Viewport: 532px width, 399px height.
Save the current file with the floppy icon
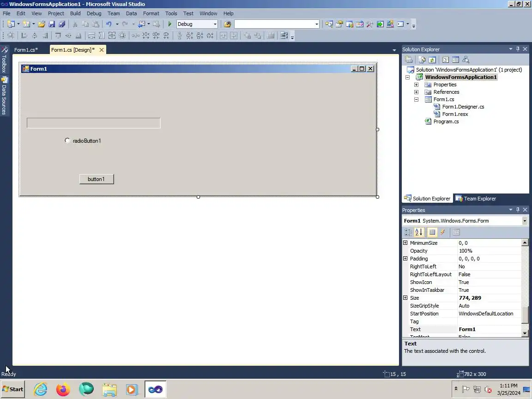point(52,24)
